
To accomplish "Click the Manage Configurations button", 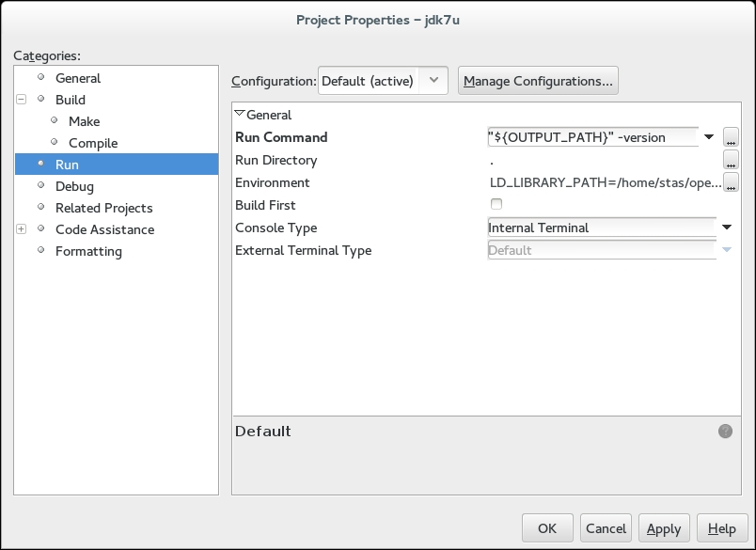I will click(x=538, y=81).
